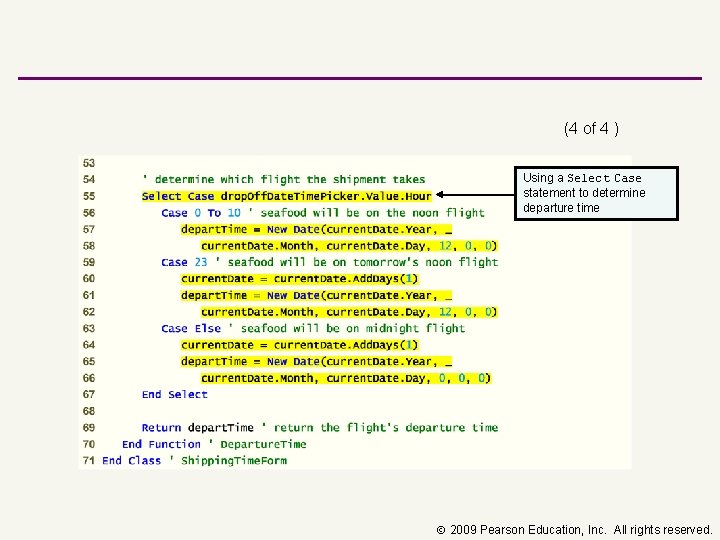Click the Pearson Education copyright notice
Viewport: 720px width, 540px height.
pos(574,530)
